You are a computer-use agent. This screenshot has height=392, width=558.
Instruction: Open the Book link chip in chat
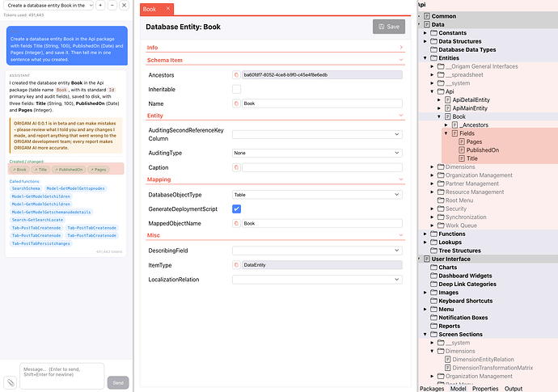click(x=19, y=170)
